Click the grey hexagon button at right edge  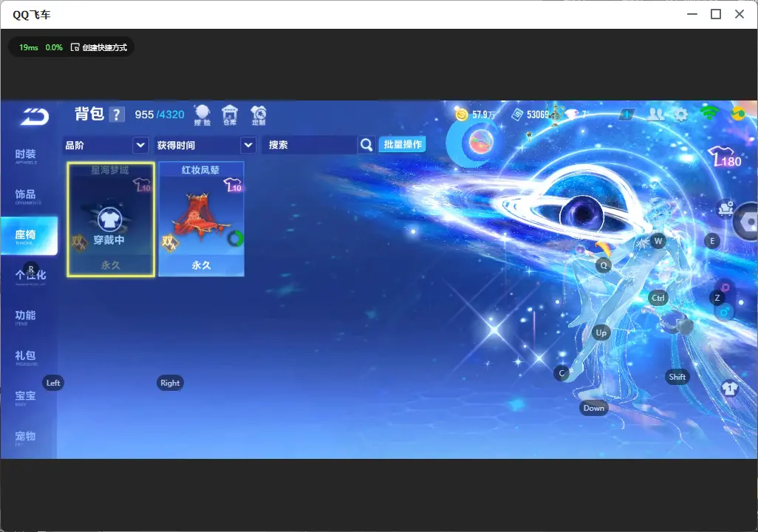click(x=746, y=222)
